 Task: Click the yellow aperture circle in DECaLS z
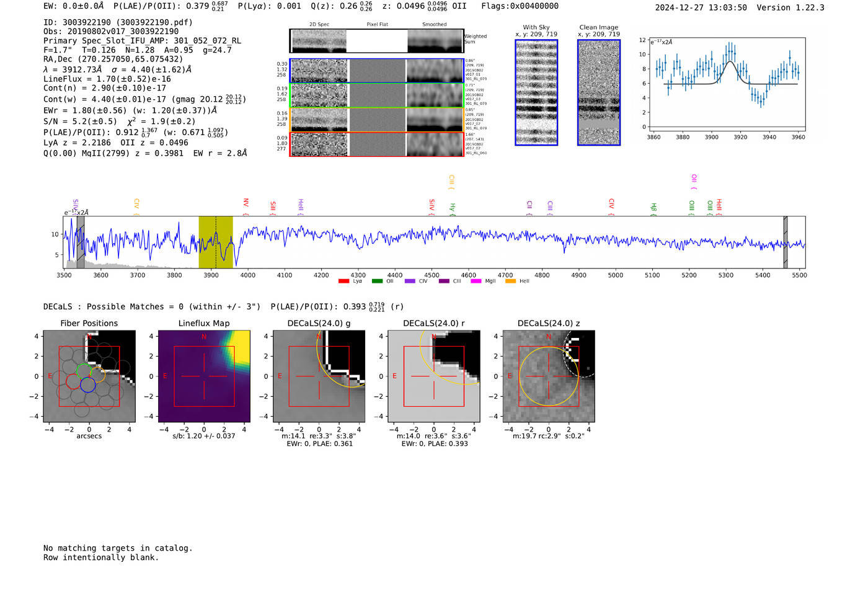click(x=549, y=376)
